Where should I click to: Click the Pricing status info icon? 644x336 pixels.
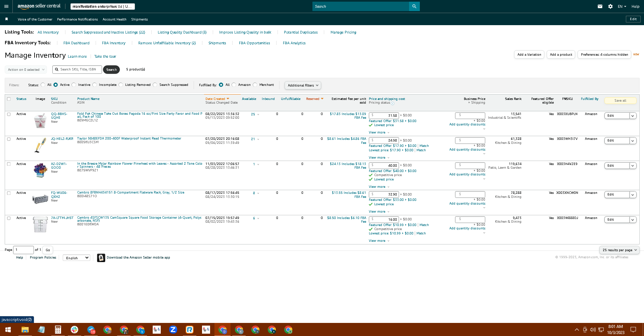(x=393, y=103)
